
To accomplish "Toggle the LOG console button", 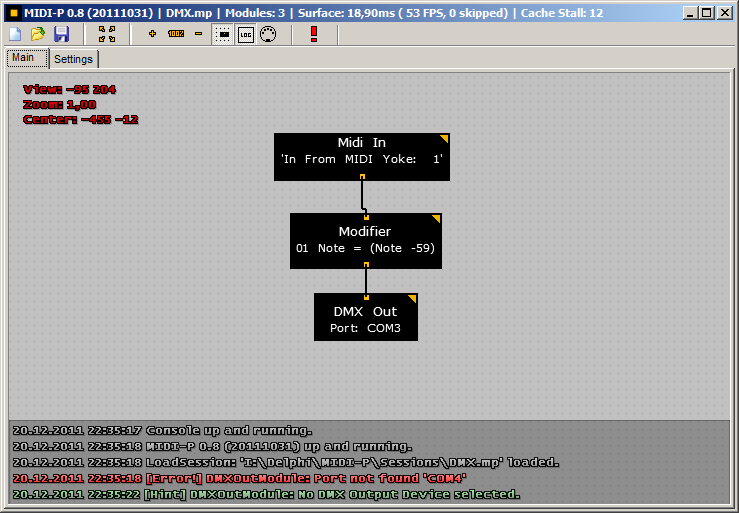I will 246,34.
